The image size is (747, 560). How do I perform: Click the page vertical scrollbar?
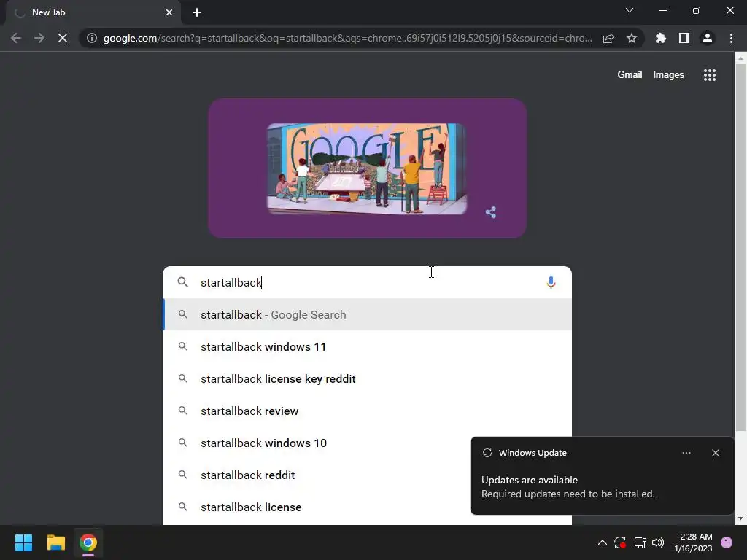(x=740, y=248)
